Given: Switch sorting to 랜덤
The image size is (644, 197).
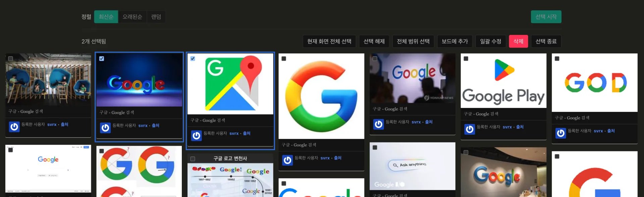Looking at the screenshot, I should click(156, 17).
